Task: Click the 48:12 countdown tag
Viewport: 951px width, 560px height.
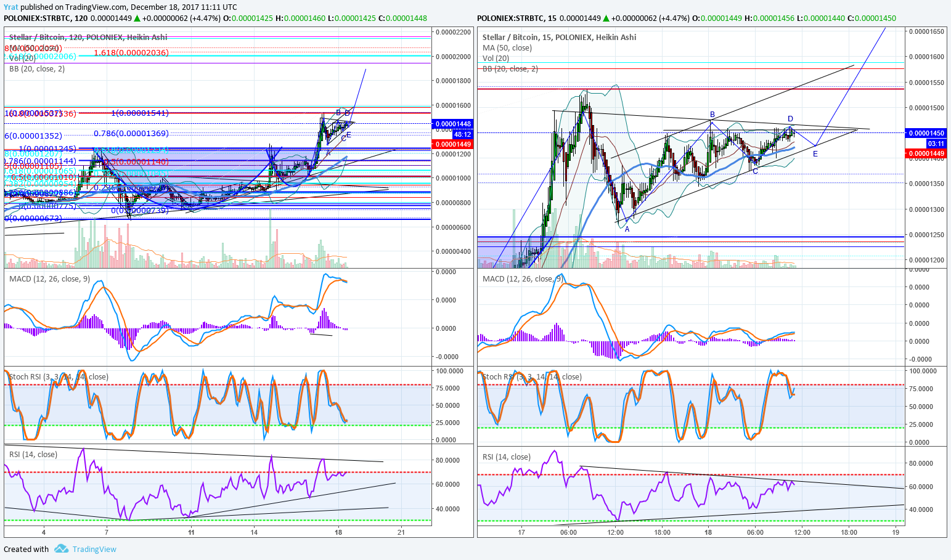Action: tap(462, 134)
